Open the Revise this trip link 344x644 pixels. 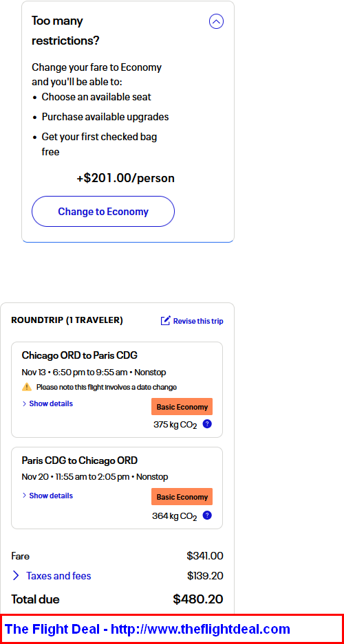pos(198,321)
